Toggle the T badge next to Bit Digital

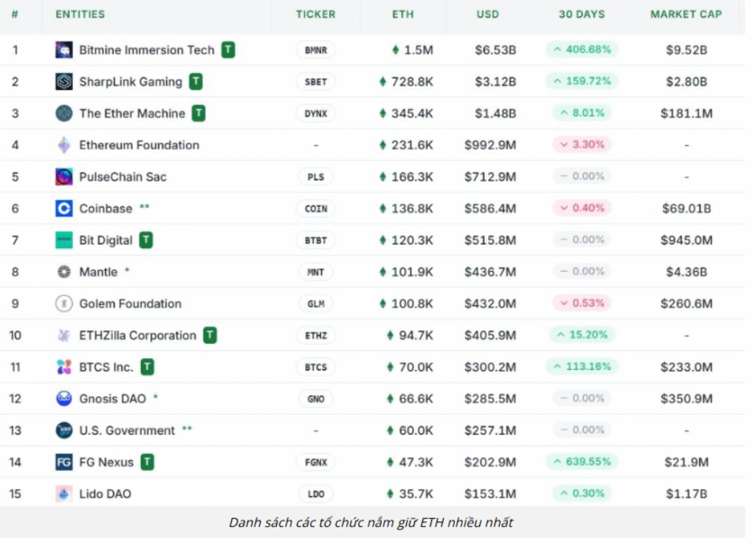[145, 240]
